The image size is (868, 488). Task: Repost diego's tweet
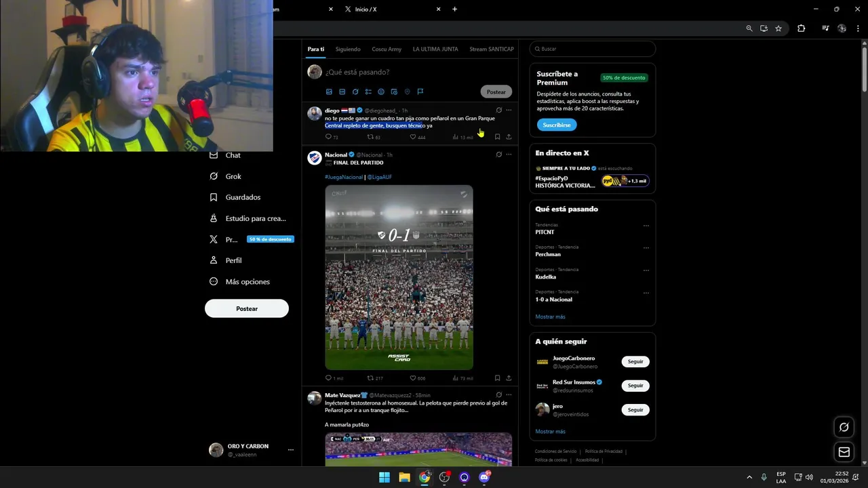pos(370,137)
